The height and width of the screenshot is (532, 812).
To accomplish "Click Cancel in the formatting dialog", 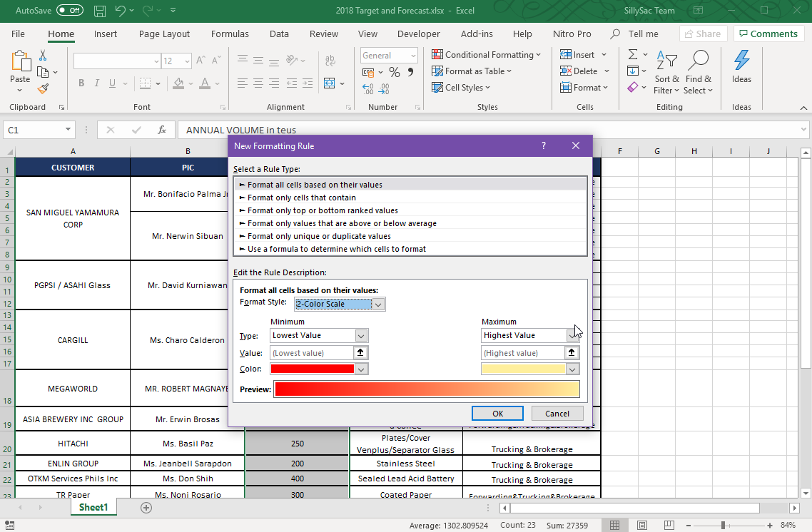I will (557, 414).
